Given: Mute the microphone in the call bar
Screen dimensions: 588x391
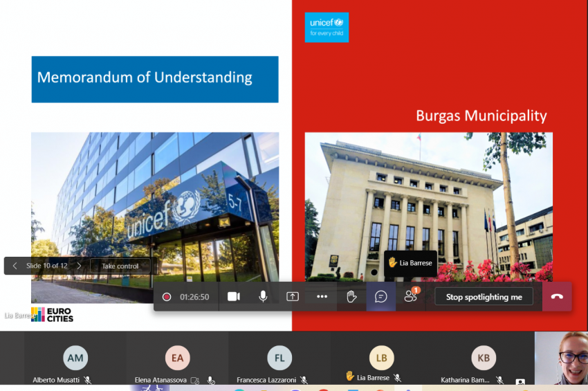Looking at the screenshot, I should [263, 296].
